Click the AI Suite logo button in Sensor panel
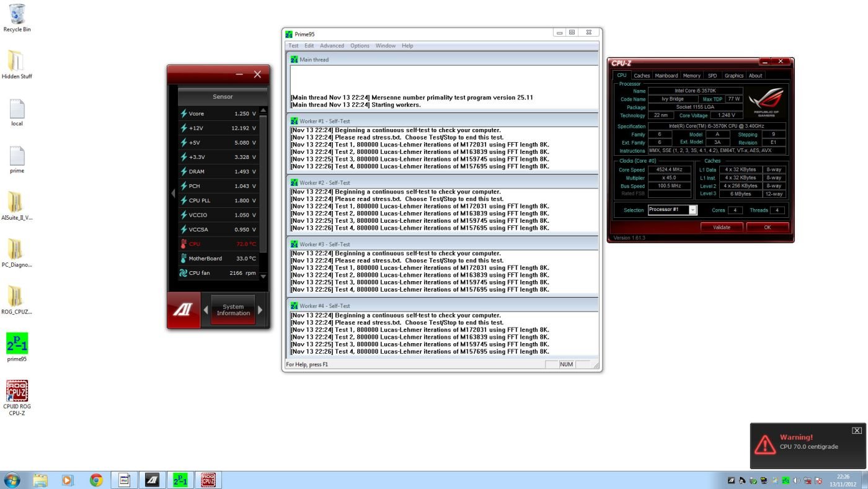The height and width of the screenshot is (489, 868). click(184, 310)
